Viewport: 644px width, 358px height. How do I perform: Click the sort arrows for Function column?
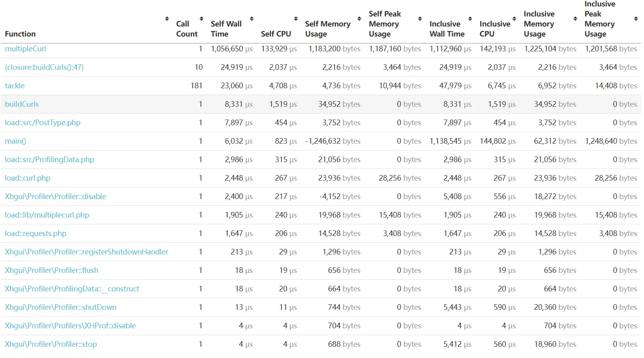pos(167,19)
